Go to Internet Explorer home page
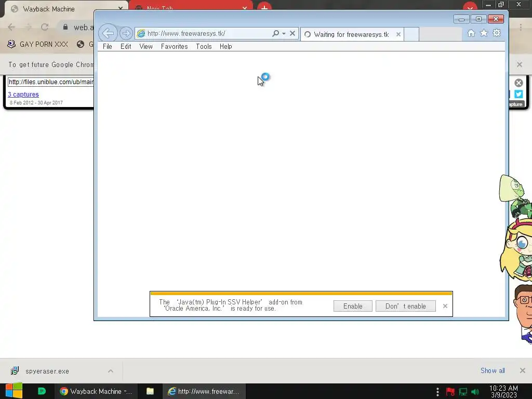Viewport: 532px width, 399px height. pos(471,33)
